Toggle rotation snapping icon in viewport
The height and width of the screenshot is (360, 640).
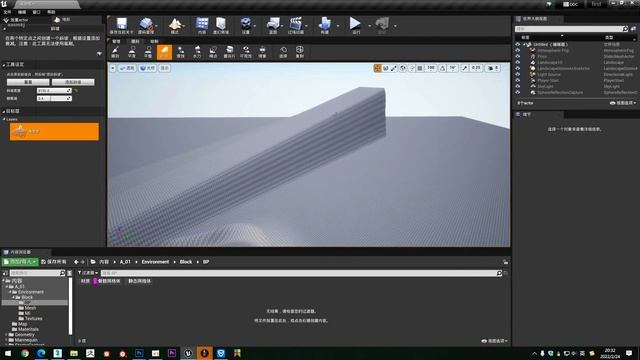[442, 68]
